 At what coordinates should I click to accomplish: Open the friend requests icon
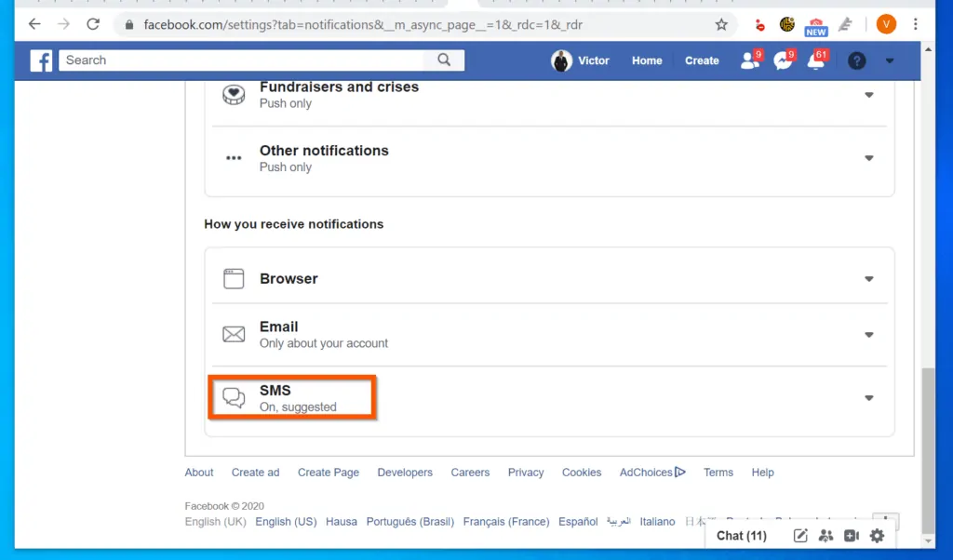[749, 60]
